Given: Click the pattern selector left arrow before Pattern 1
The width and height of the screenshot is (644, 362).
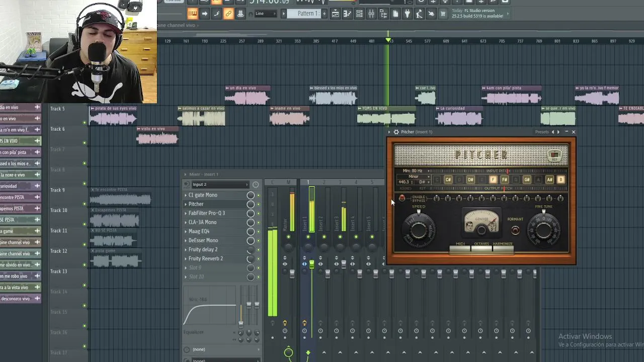Looking at the screenshot, I should tap(284, 14).
